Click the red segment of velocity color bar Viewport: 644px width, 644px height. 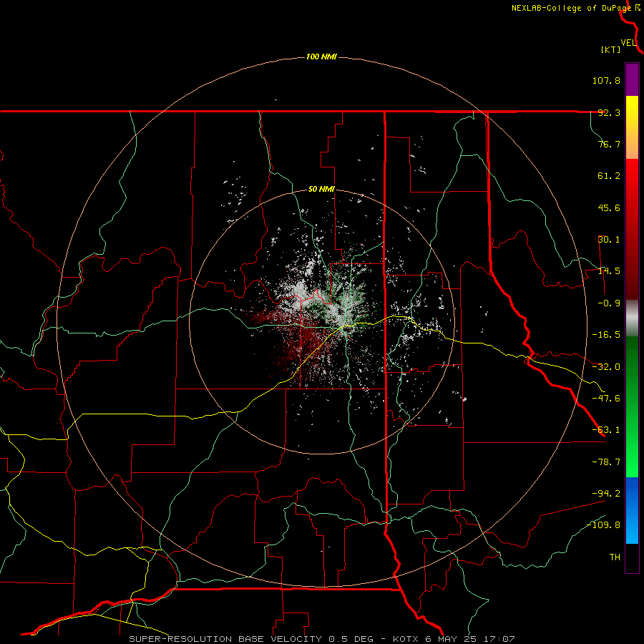tap(632, 229)
